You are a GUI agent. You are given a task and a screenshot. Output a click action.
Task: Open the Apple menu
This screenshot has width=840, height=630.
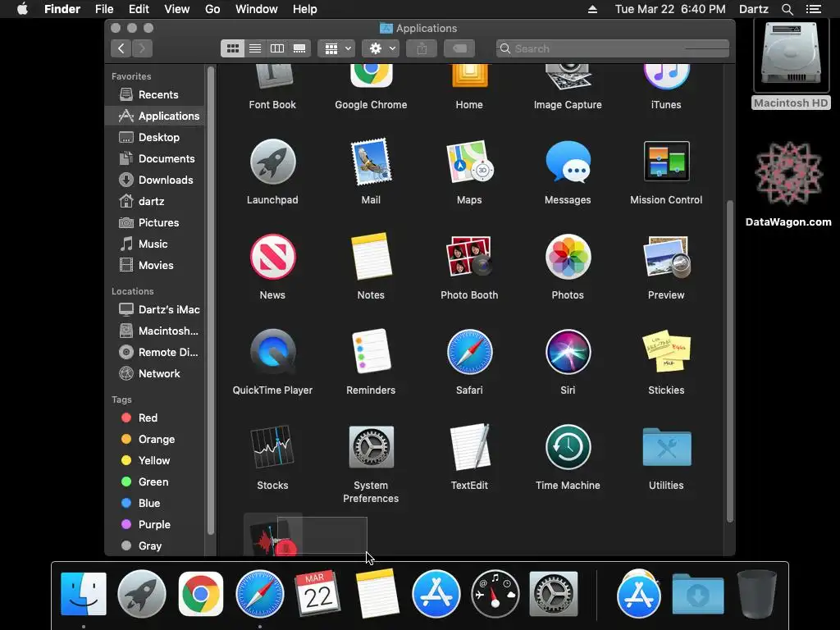[x=22, y=9]
